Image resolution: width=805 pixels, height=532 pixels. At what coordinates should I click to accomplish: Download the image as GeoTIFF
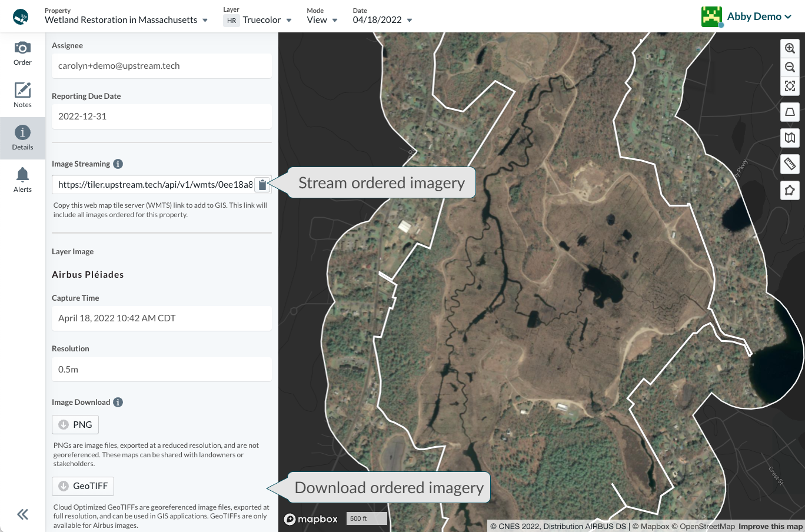point(83,486)
